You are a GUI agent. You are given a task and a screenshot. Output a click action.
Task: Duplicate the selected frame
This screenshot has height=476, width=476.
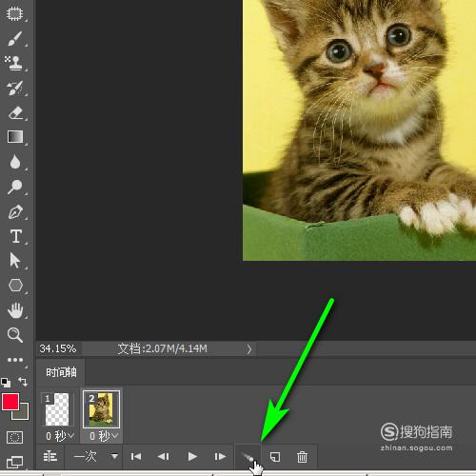point(275,457)
